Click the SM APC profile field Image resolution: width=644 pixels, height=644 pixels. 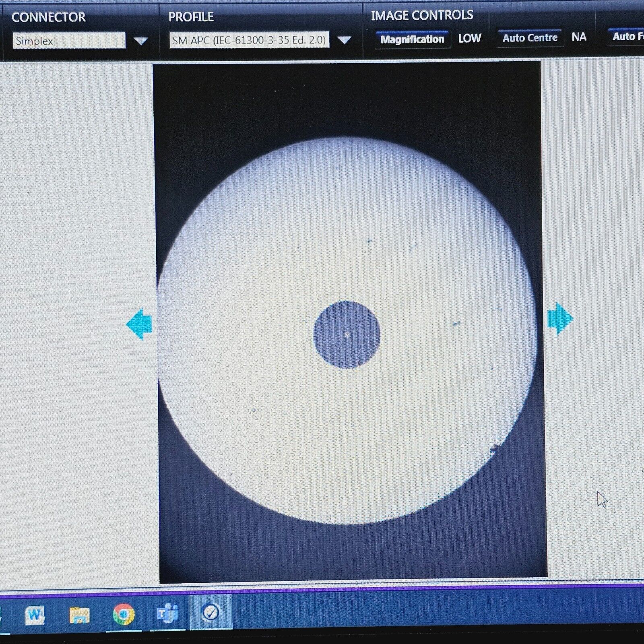point(250,41)
